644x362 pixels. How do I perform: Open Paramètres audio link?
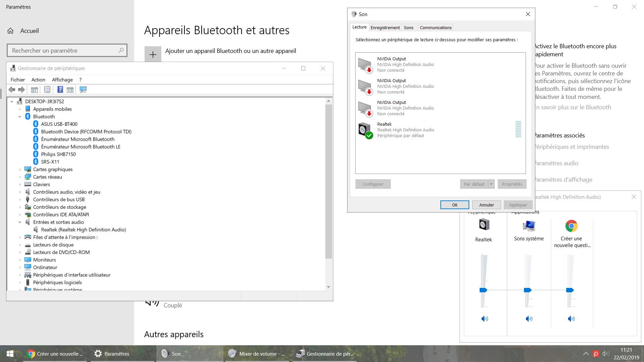556,163
